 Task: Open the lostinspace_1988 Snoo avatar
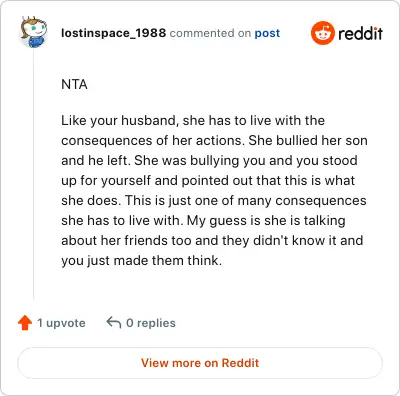click(33, 32)
